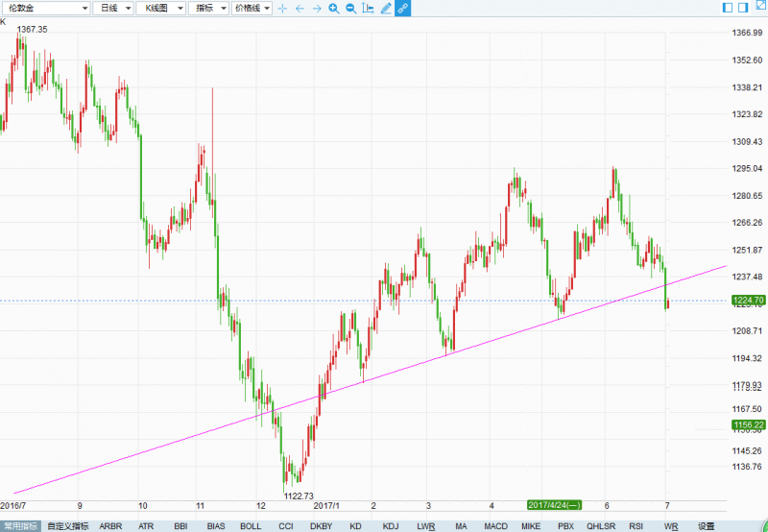The width and height of the screenshot is (768, 532).
Task: Apply the MACD indicator
Action: (x=495, y=525)
